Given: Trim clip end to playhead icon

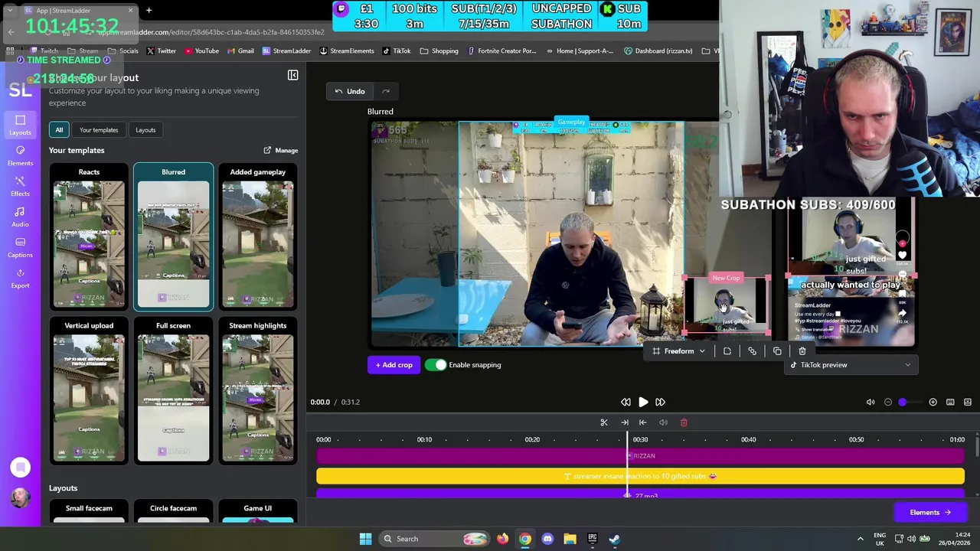Looking at the screenshot, I should (625, 422).
